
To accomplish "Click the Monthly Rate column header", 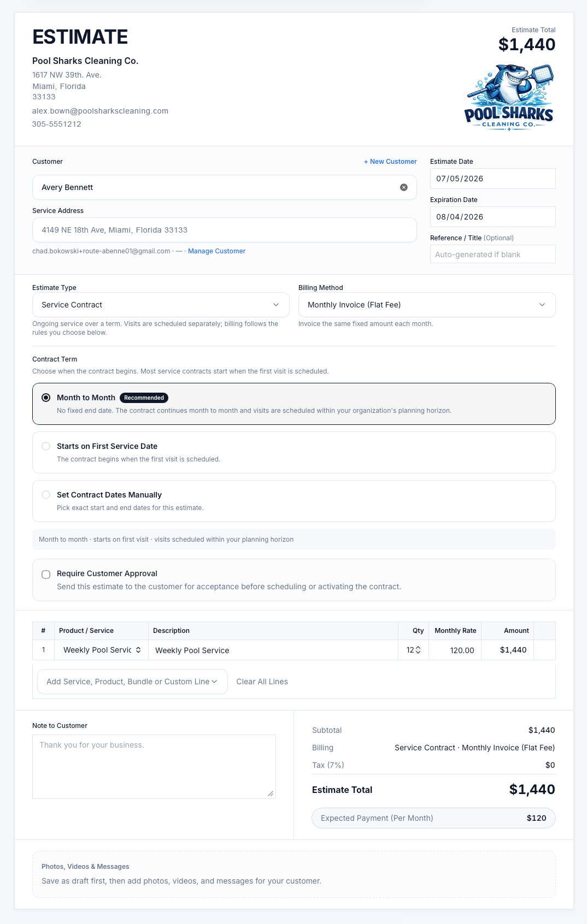I will click(x=455, y=631).
